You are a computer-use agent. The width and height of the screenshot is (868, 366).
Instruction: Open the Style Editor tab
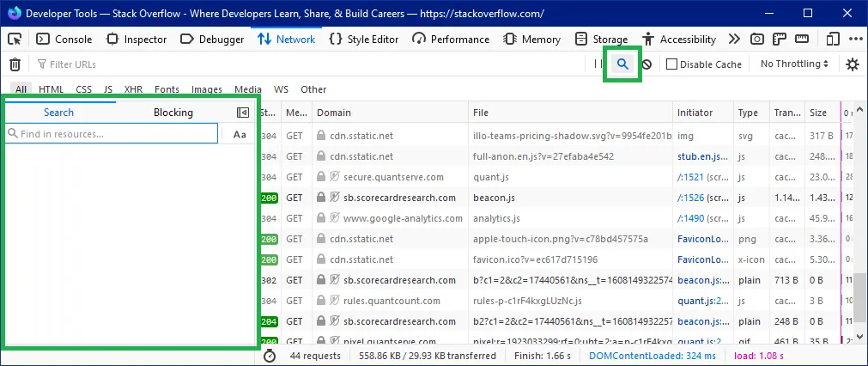coord(364,40)
